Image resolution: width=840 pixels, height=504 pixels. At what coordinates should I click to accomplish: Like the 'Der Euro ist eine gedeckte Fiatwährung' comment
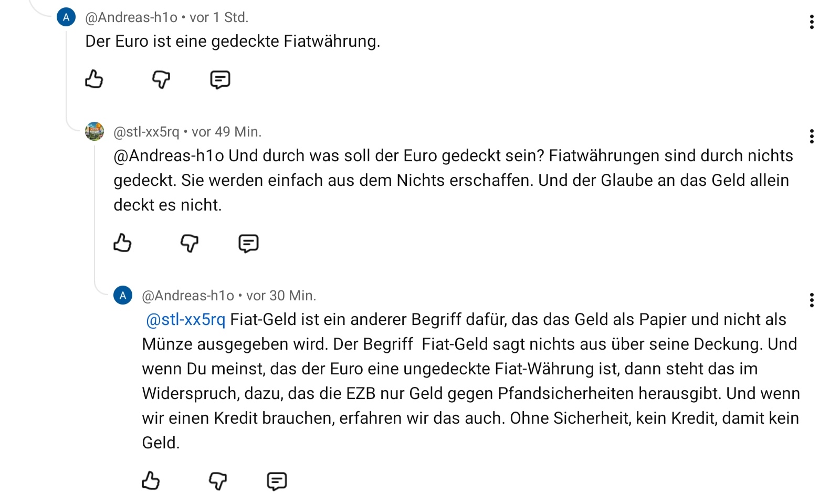coord(94,79)
